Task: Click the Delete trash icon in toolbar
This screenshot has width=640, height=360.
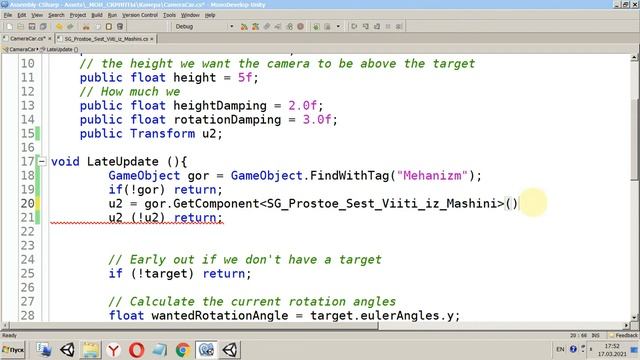Action: (x=120, y=27)
